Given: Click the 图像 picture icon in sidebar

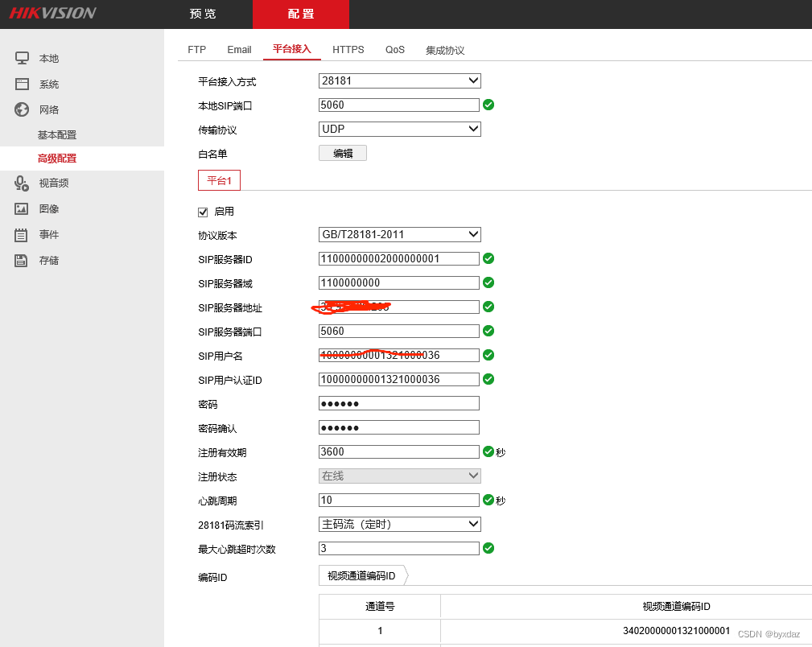Looking at the screenshot, I should tap(21, 208).
